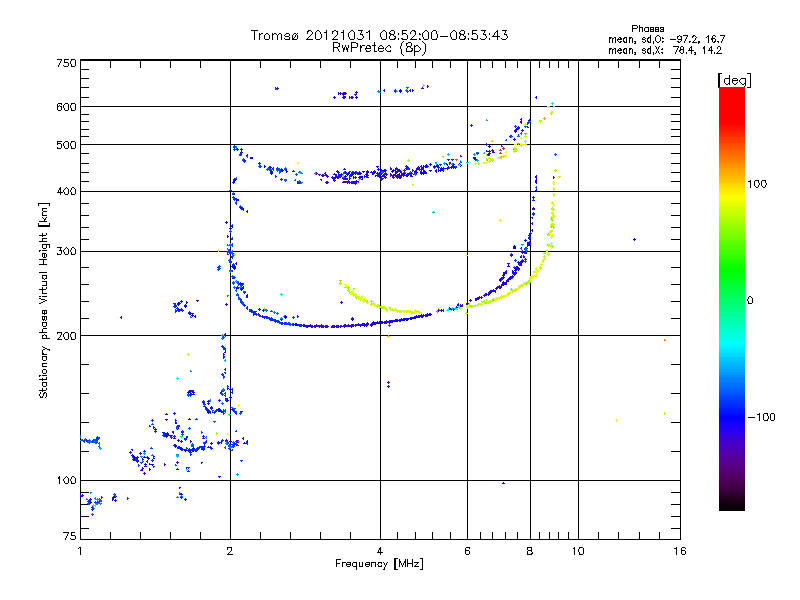Click the y-axis '200' tick label
Viewport: 800px width, 600px height.
click(x=67, y=336)
